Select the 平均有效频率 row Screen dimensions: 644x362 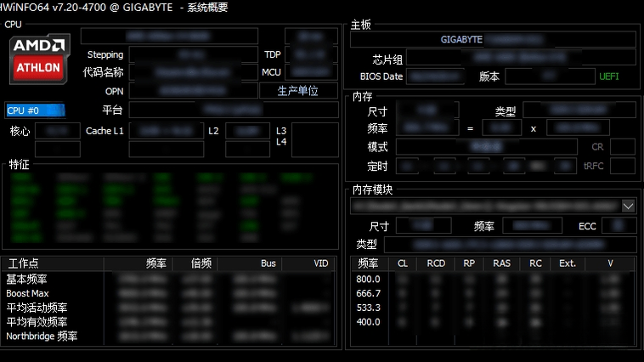tap(169, 322)
